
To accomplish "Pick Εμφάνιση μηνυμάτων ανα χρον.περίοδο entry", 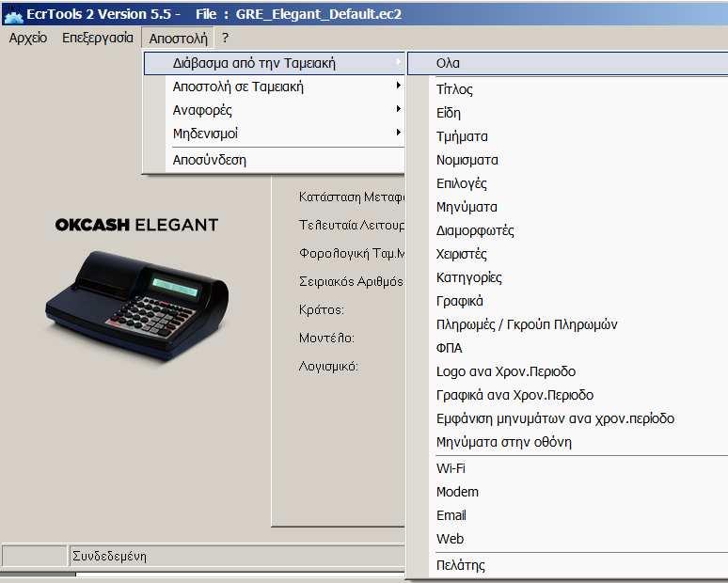I will pos(567,418).
